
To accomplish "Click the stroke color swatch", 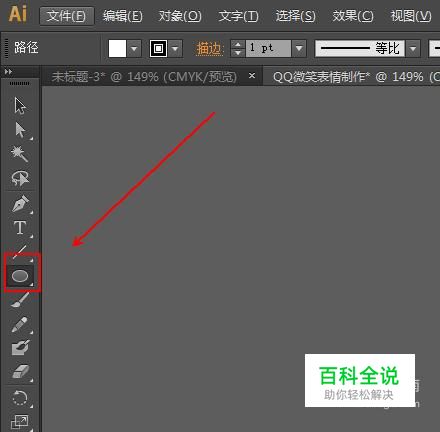I will pyautogui.click(x=158, y=49).
